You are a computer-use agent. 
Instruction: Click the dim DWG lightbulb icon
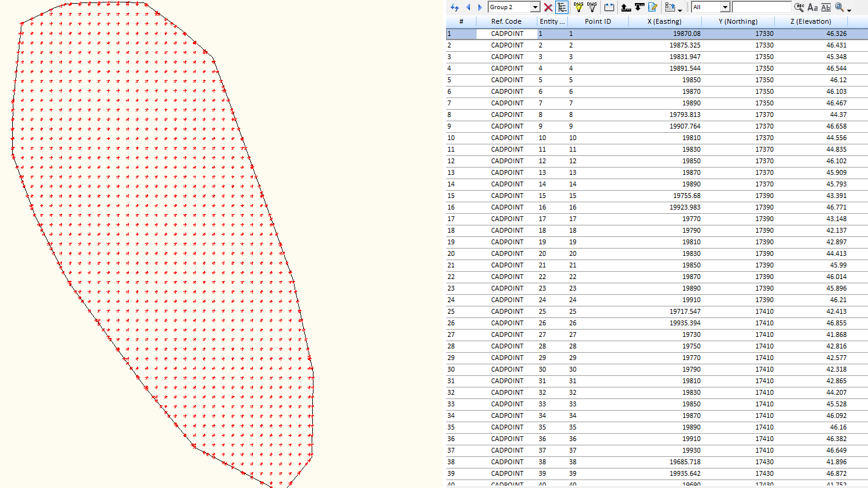592,7
